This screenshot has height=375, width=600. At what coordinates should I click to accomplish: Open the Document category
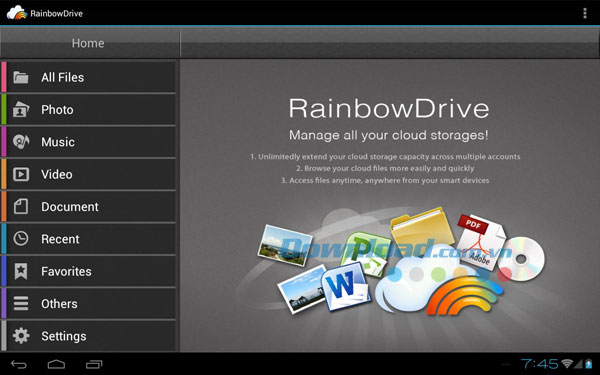[x=88, y=207]
